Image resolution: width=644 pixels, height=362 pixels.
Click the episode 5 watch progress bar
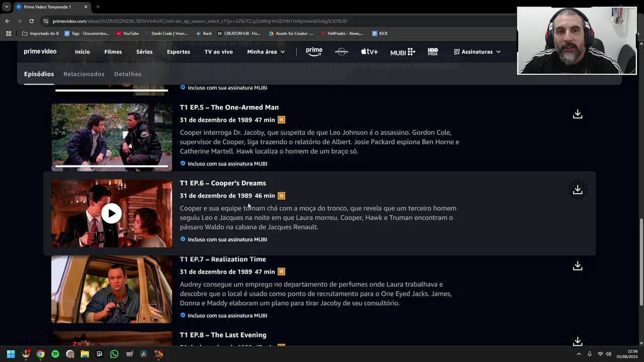[x=112, y=166]
